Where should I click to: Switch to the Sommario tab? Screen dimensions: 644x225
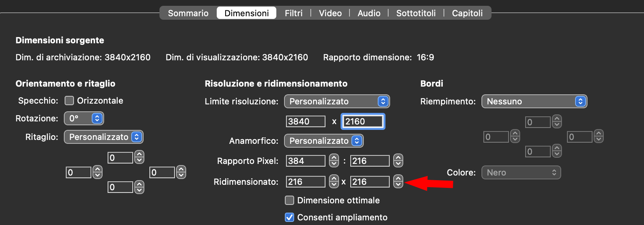click(x=188, y=13)
